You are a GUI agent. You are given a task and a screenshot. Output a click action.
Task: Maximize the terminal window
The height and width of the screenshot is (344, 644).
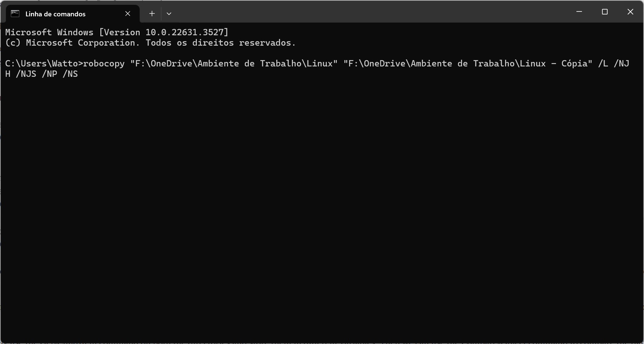click(x=605, y=12)
